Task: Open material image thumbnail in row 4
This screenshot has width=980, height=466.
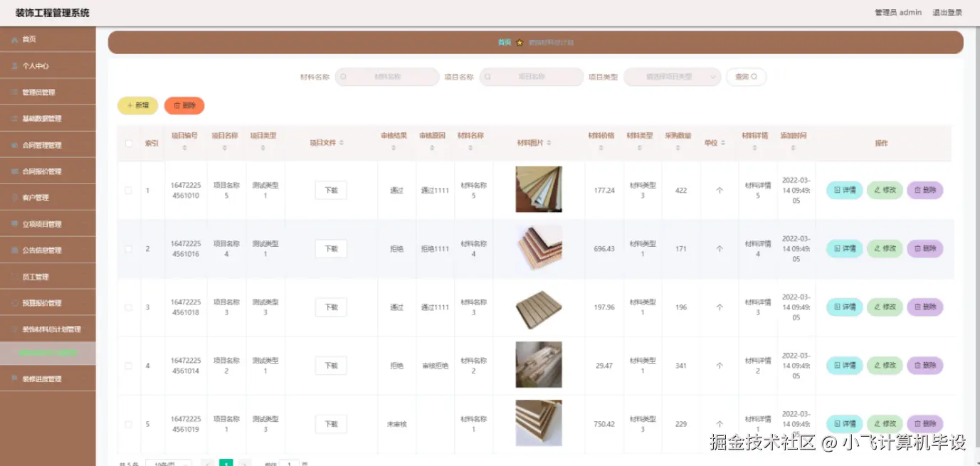Action: coord(539,364)
